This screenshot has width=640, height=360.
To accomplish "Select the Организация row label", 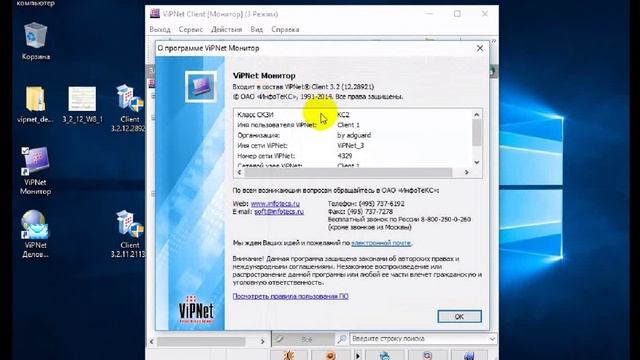I will 259,135.
